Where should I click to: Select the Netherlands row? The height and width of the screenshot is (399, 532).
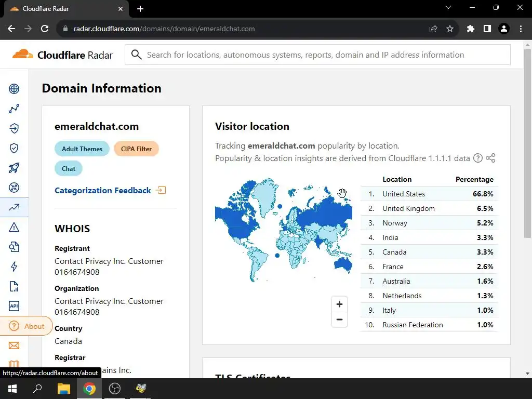429,296
